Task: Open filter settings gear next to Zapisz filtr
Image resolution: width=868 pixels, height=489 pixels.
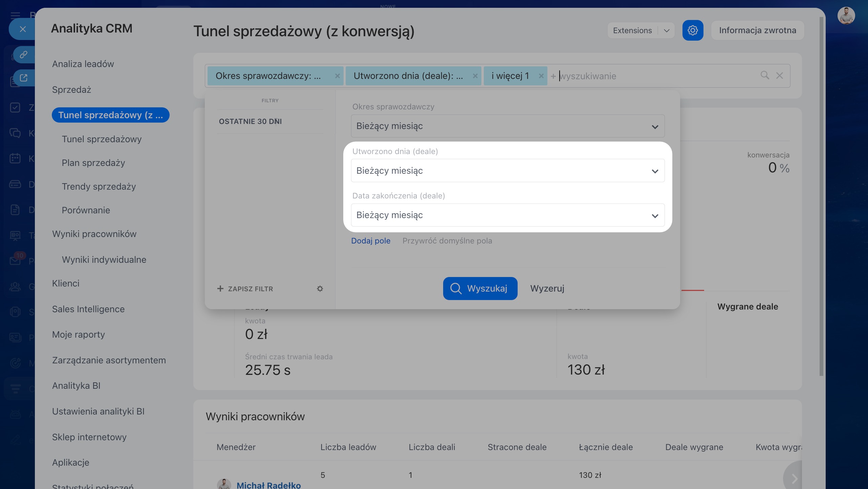Action: point(320,289)
